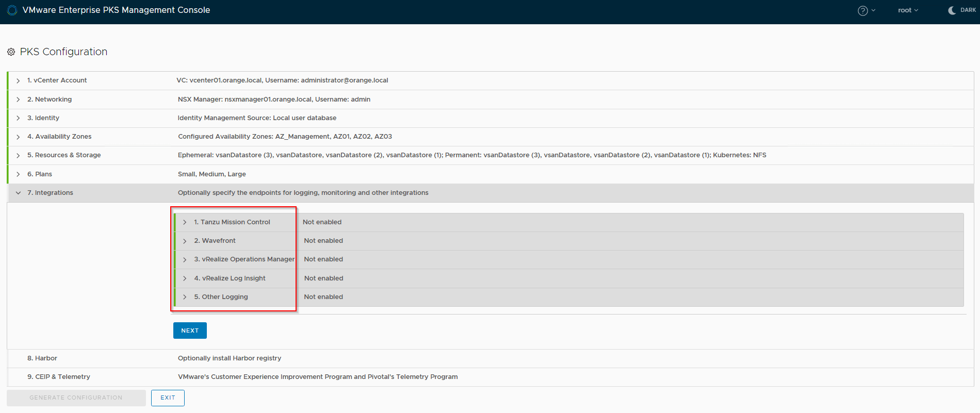Click the Tanzu Mission Control label
This screenshot has height=413, width=980.
point(232,222)
